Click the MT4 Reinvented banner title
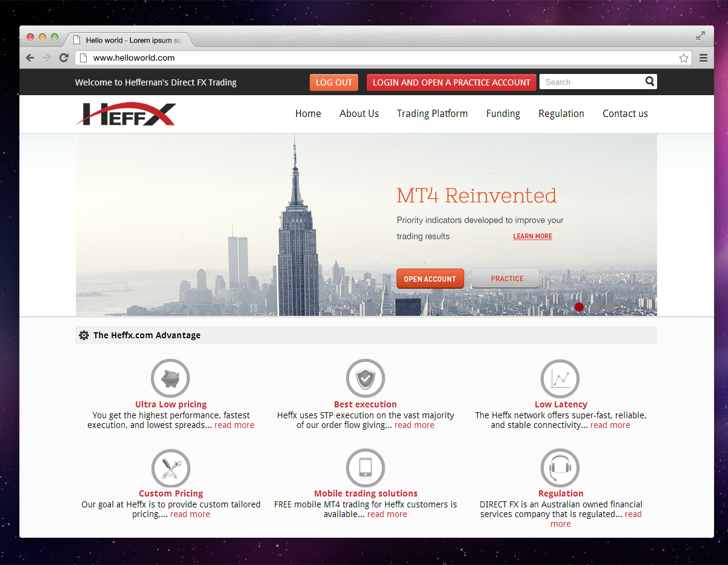This screenshot has width=728, height=565. (476, 196)
